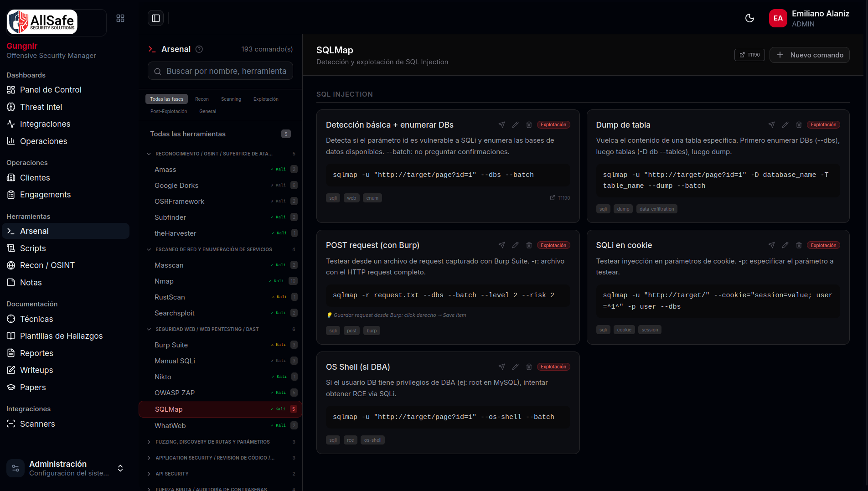The width and height of the screenshot is (868, 491).
Task: Send the POST request command
Action: [x=501, y=245]
